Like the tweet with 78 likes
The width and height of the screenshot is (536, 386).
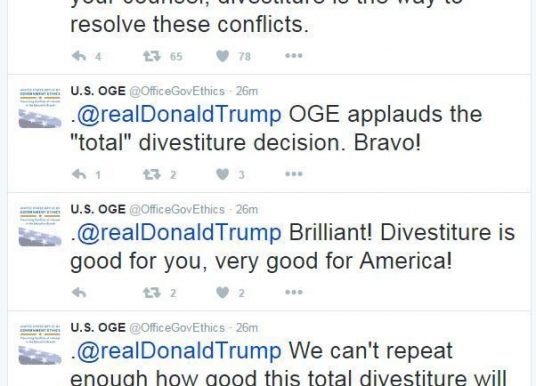tap(223, 56)
